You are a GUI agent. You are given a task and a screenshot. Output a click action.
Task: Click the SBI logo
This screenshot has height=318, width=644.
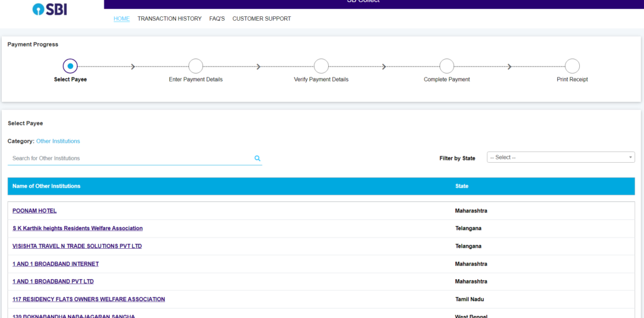[x=50, y=9]
